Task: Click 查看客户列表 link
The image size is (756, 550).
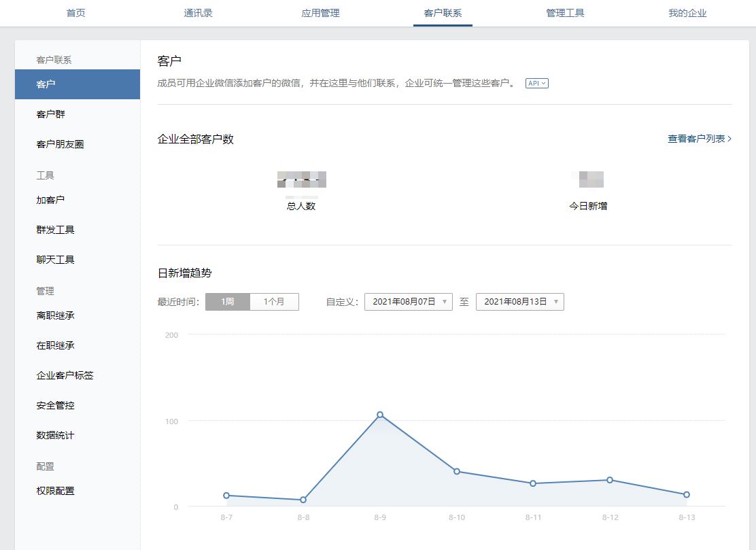Action: click(x=699, y=139)
